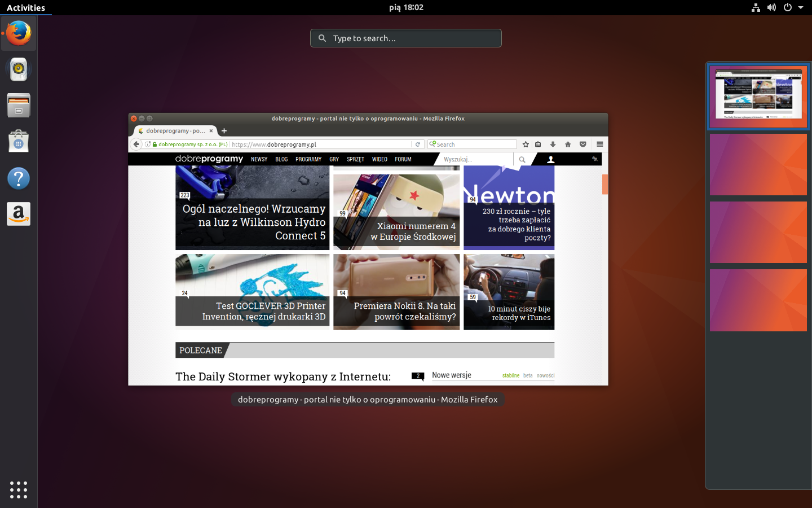Open Help question mark icon in dock
Image resolution: width=812 pixels, height=508 pixels.
[19, 178]
